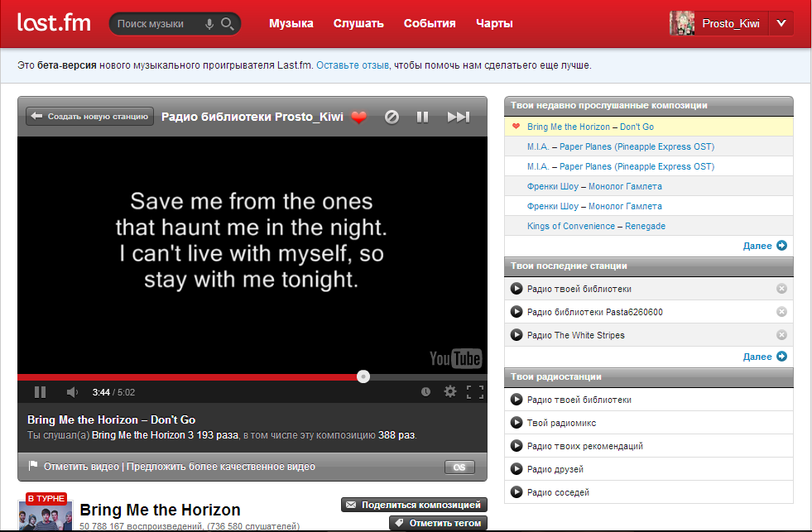
Task: Love the current track with heart icon
Action: pyautogui.click(x=358, y=117)
